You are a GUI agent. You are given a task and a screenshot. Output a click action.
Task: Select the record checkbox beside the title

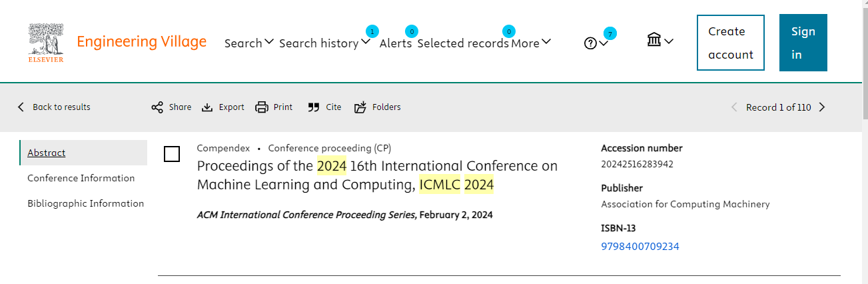(172, 154)
